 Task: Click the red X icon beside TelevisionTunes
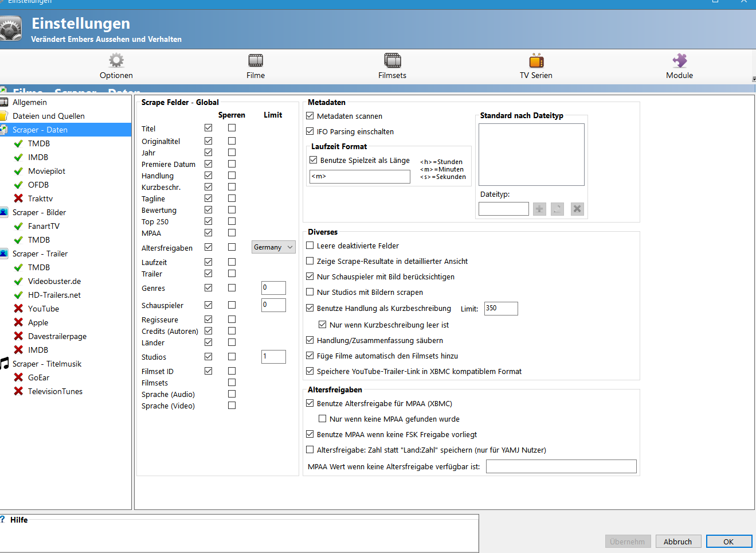pyautogui.click(x=18, y=391)
